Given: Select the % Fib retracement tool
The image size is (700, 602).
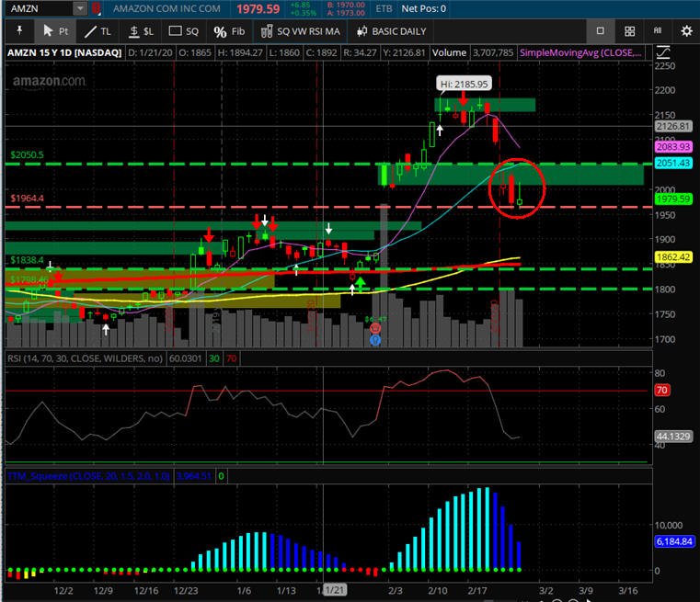Looking at the screenshot, I should pos(229,31).
